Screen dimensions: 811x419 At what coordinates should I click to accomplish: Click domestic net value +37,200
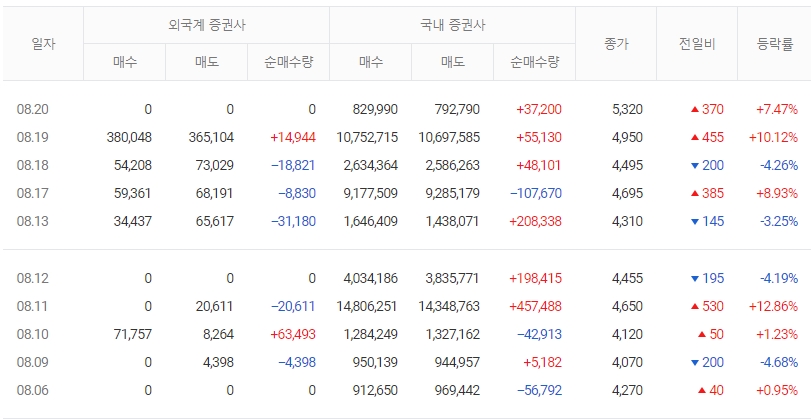point(538,109)
